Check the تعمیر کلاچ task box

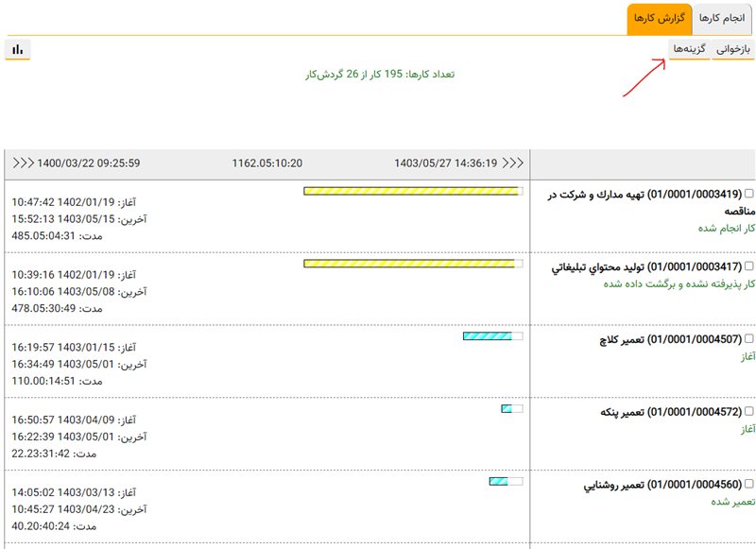pos(750,338)
